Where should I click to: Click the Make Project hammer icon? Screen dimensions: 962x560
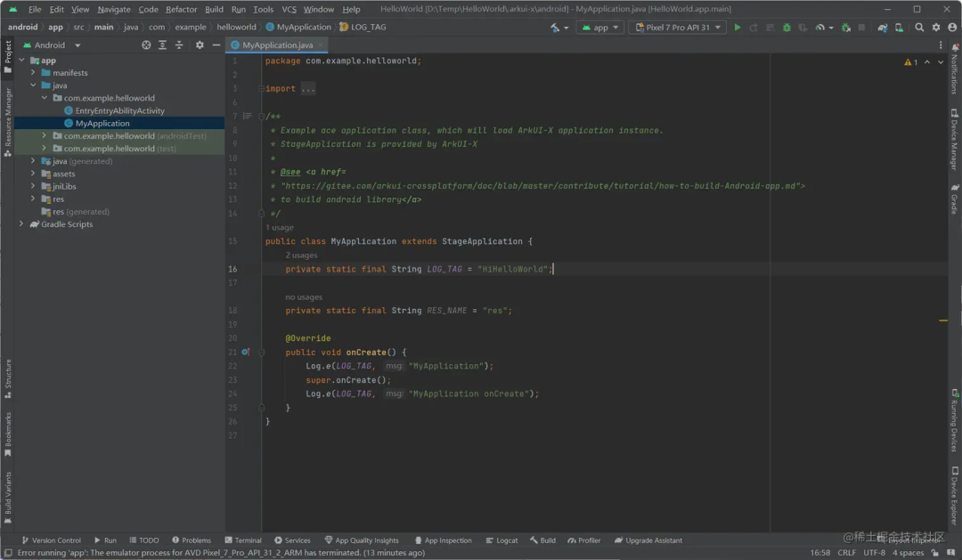pyautogui.click(x=556, y=28)
